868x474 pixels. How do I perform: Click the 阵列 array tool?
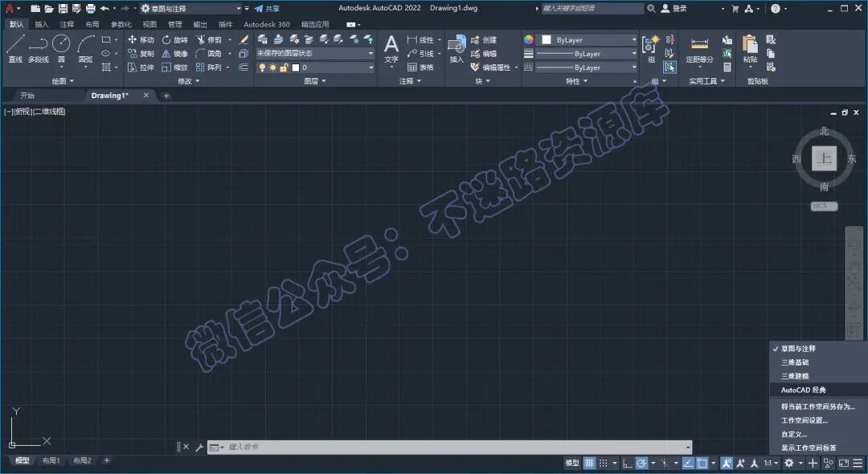coord(209,67)
